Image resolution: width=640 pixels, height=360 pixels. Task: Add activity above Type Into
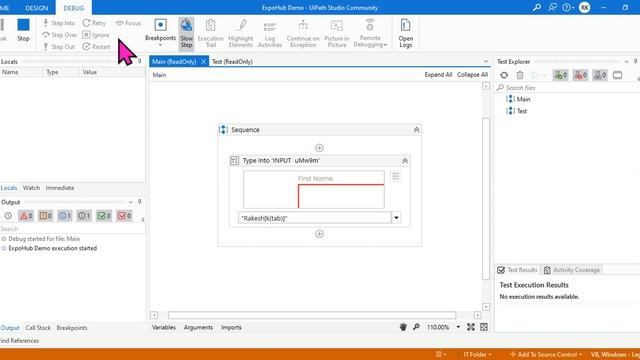click(x=319, y=148)
